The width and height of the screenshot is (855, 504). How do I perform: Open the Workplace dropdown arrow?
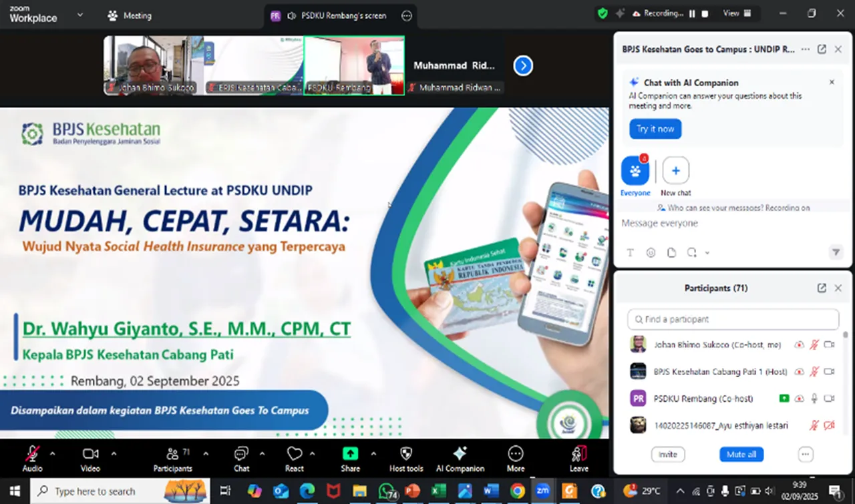79,15
